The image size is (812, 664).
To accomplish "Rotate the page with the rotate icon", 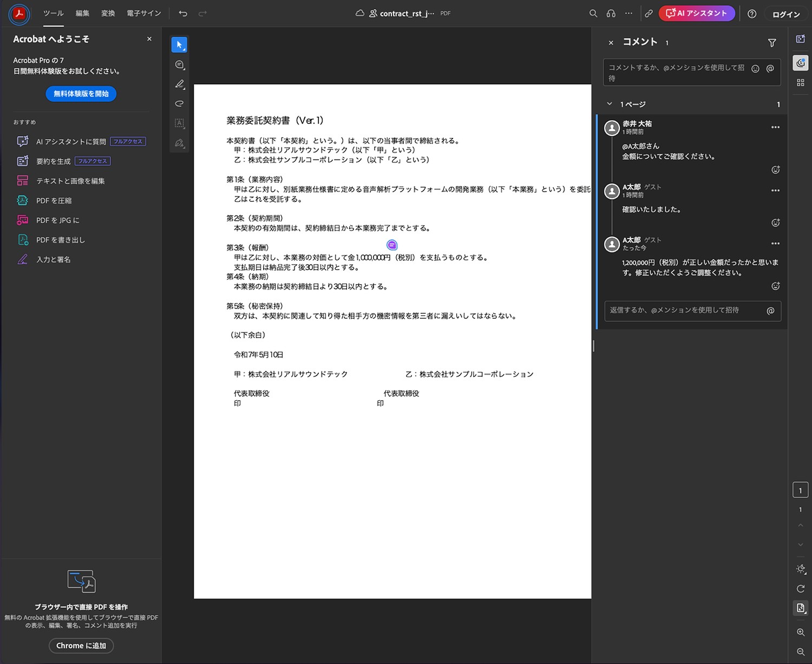I will tap(801, 589).
